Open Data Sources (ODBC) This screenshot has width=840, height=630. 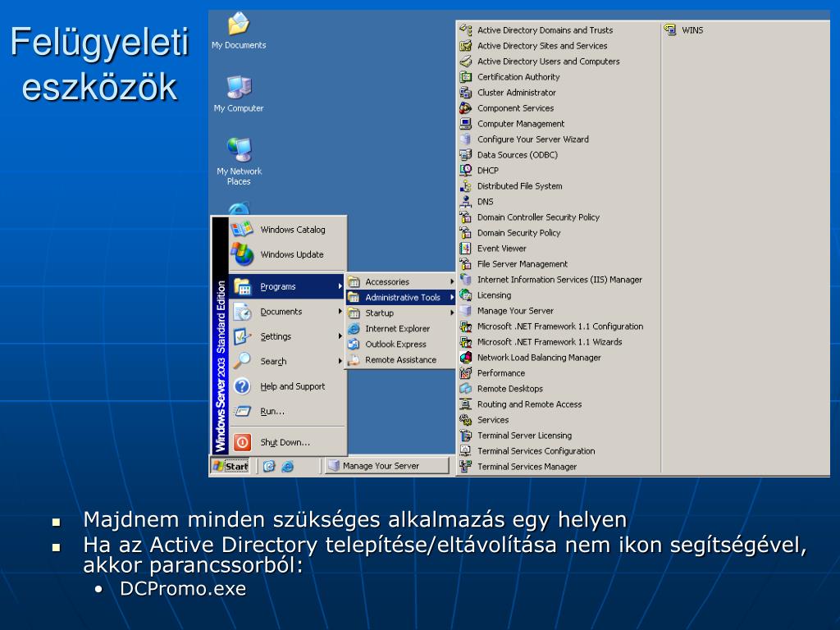[x=559, y=154]
